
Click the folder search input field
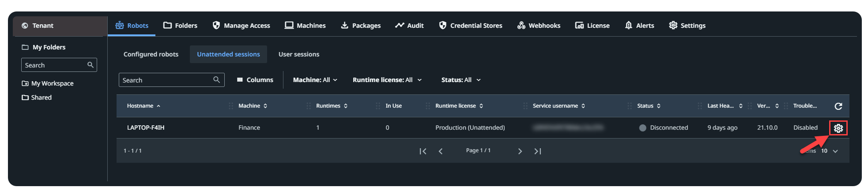point(59,65)
